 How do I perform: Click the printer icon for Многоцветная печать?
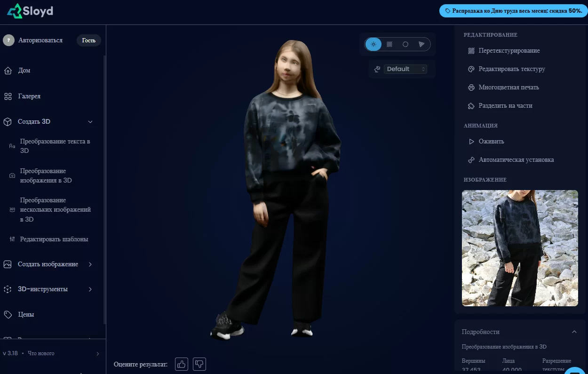(471, 88)
